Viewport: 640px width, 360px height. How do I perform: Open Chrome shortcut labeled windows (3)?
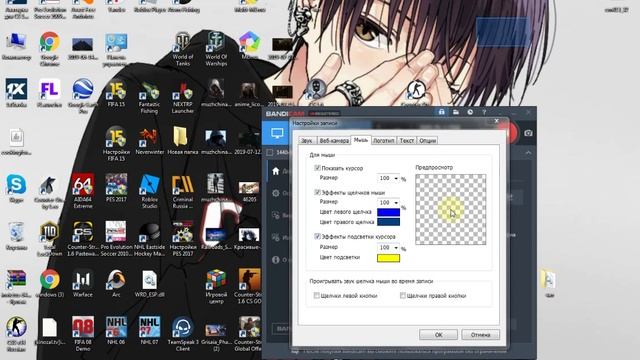pos(49,283)
